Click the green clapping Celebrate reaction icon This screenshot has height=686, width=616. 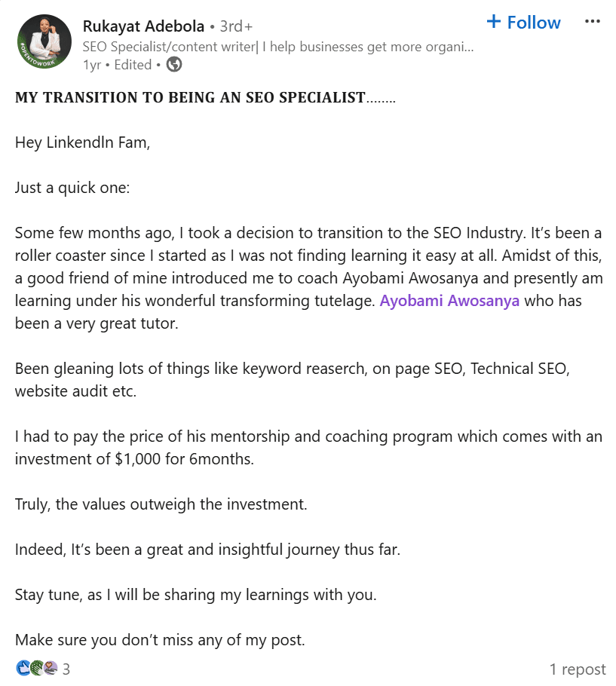pyautogui.click(x=36, y=668)
